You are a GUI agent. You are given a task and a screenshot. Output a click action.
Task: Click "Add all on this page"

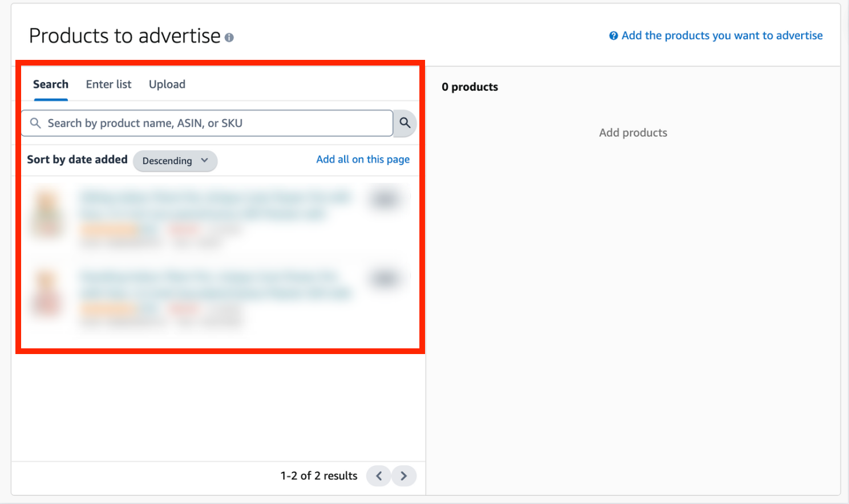point(363,159)
